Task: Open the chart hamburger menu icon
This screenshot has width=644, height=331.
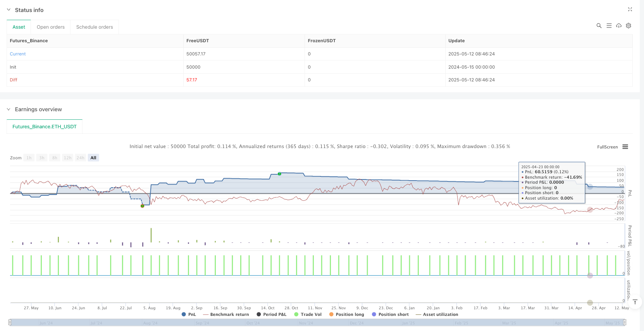Action: click(x=625, y=147)
